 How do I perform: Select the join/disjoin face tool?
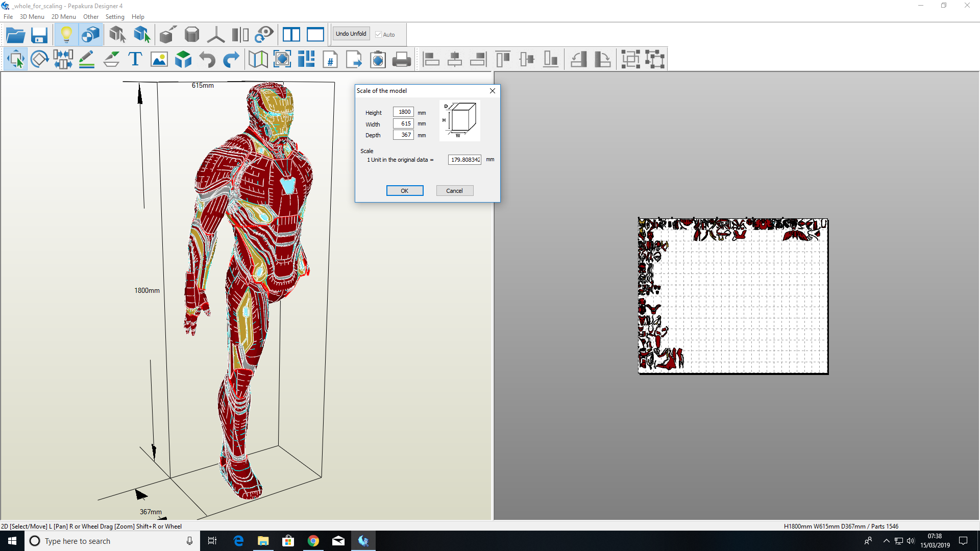point(63,59)
